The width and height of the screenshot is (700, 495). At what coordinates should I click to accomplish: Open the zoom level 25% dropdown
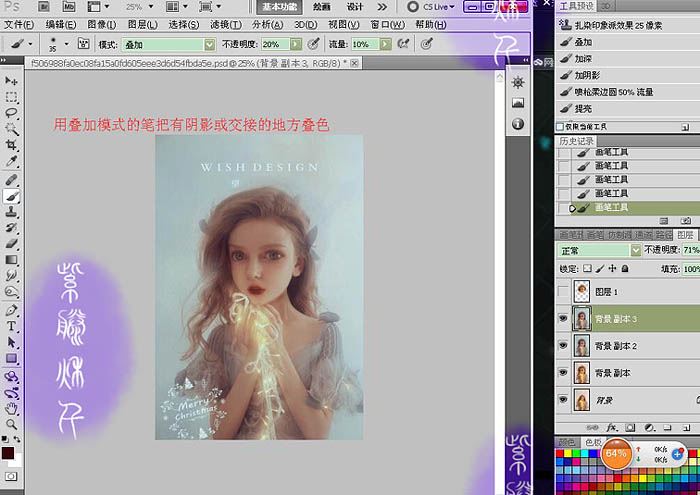click(x=151, y=7)
